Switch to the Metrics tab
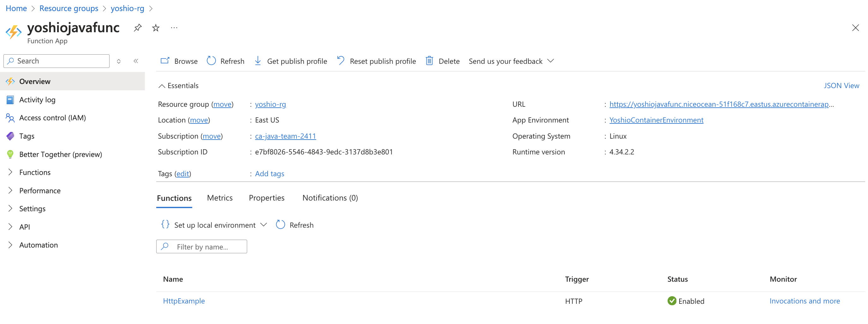Viewport: 868px width, 324px height. 220,198
